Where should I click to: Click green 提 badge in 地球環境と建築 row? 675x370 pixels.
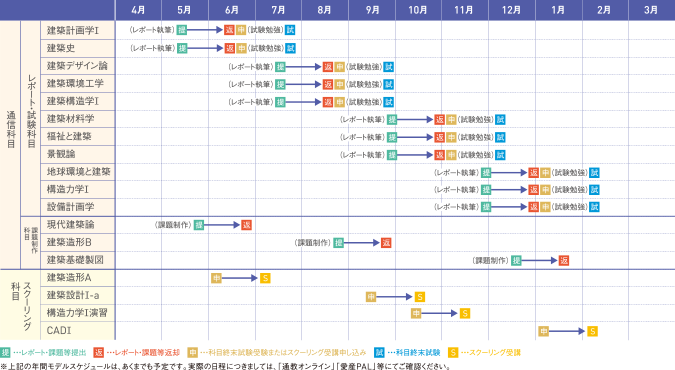click(x=486, y=172)
